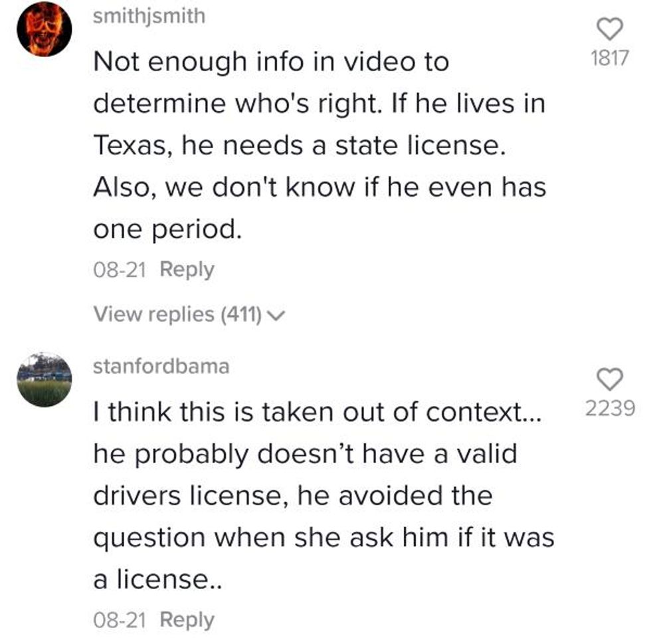Click View replies (411) text
651x644 pixels.
178,314
